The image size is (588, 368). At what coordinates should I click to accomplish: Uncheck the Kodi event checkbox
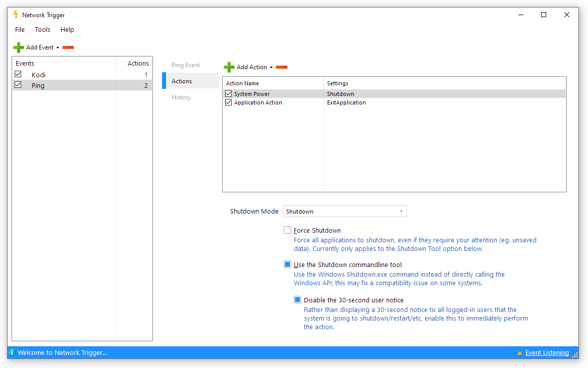point(18,74)
